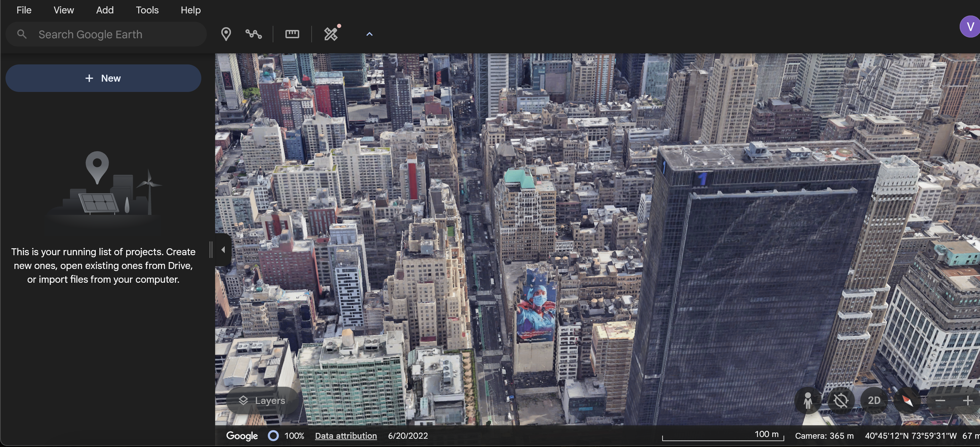Image resolution: width=980 pixels, height=447 pixels.
Task: Click the compass to reset north
Action: tap(907, 400)
